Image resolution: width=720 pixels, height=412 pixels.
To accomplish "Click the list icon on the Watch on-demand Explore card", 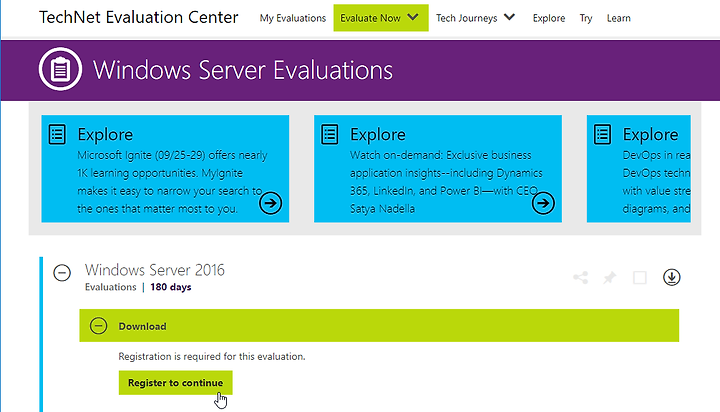I will [330, 135].
